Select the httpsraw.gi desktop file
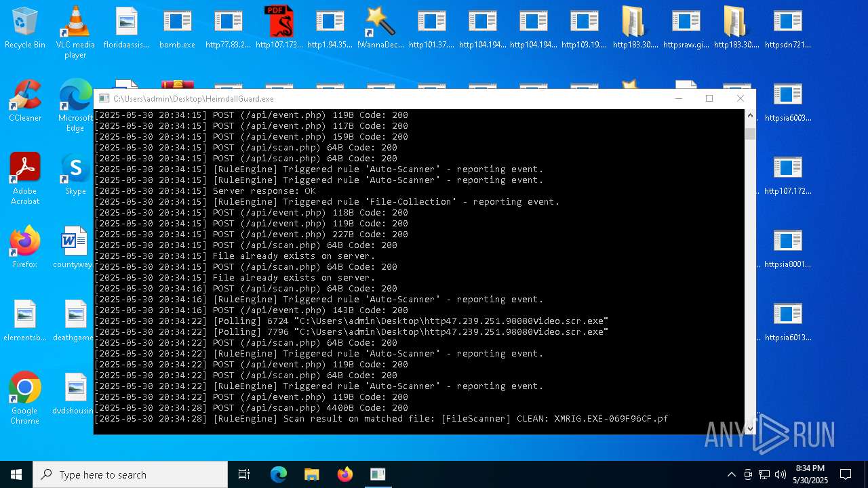 (686, 28)
